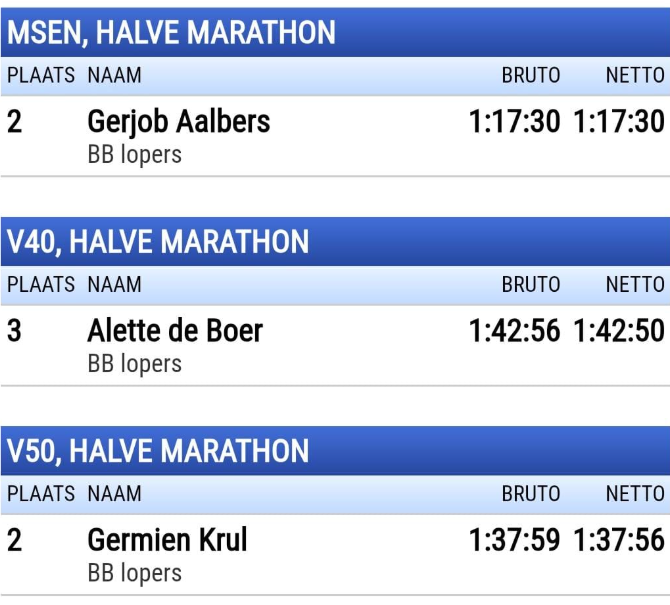Click BB lopers team under Gerjob Aalbers
The height and width of the screenshot is (605, 670).
coord(135,155)
